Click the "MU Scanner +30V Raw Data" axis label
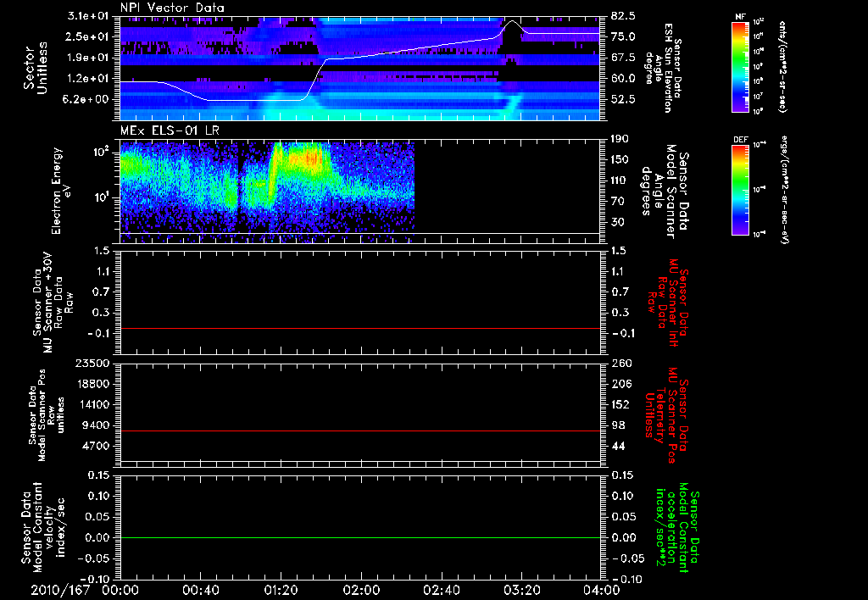Image resolution: width=868 pixels, height=600 pixels. point(53,303)
